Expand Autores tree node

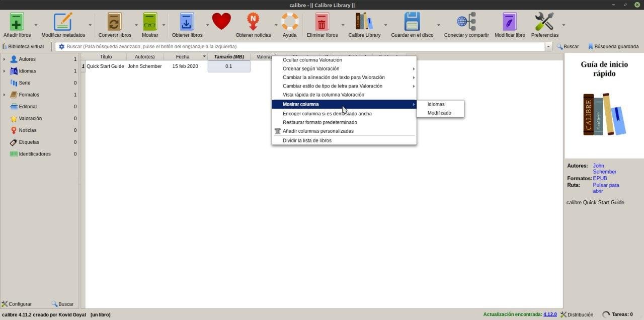pos(4,59)
